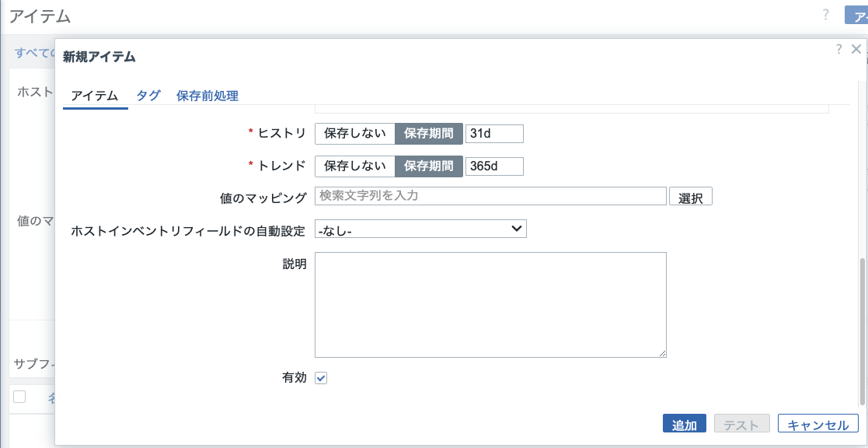Click the 365d trend period field
This screenshot has width=868, height=448.
click(494, 166)
